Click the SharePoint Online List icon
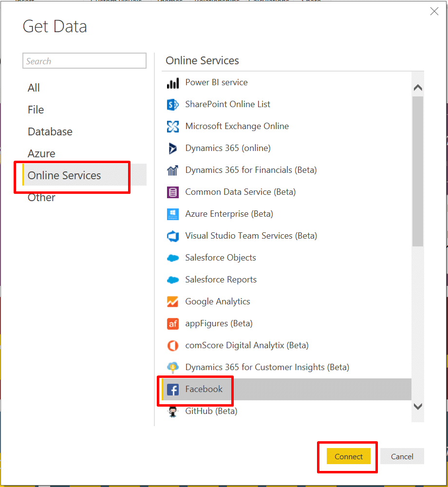This screenshot has height=487, width=448. [x=172, y=105]
